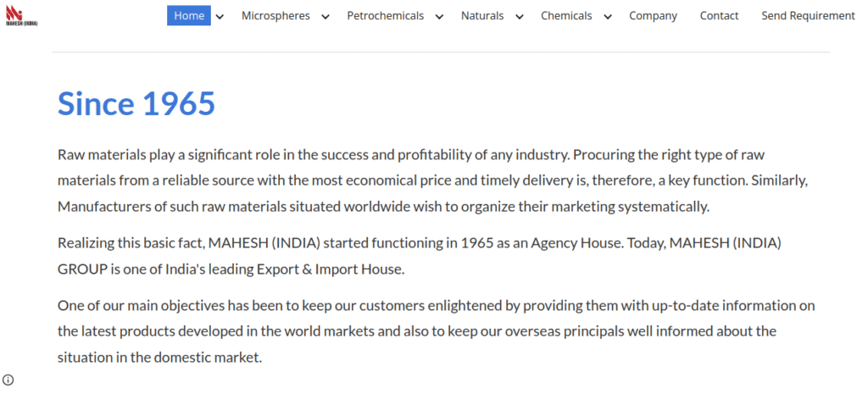Open the Petrochemicals dropdown chevron
The height and width of the screenshot is (394, 868).
point(439,16)
